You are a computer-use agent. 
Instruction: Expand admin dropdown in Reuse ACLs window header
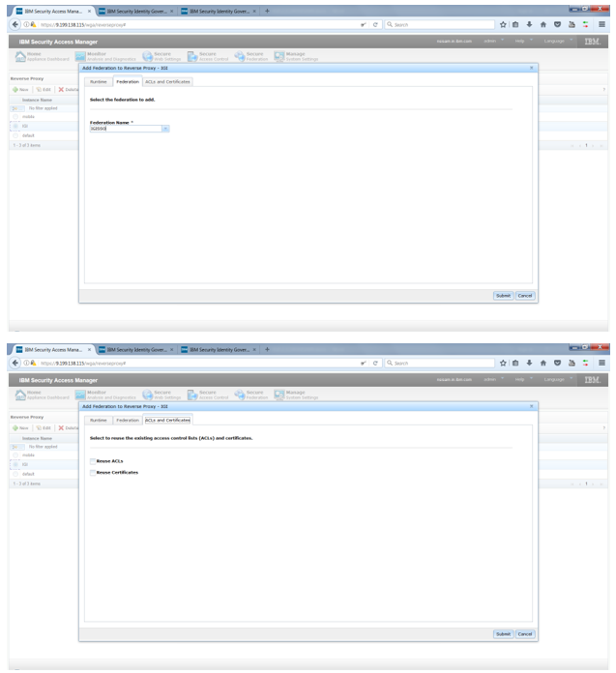coord(493,379)
